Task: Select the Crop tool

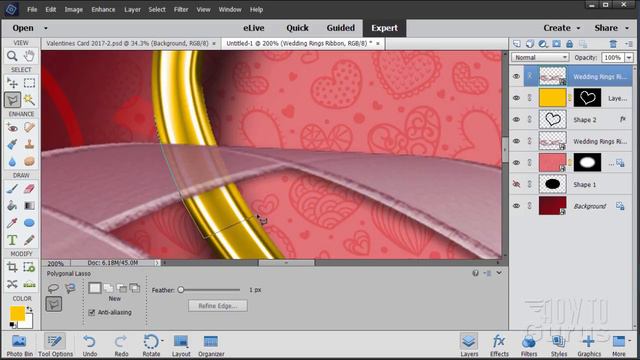Action: (x=12, y=267)
